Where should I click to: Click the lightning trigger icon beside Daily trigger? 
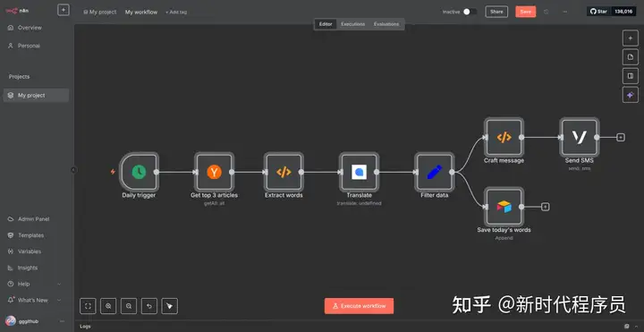[113, 172]
